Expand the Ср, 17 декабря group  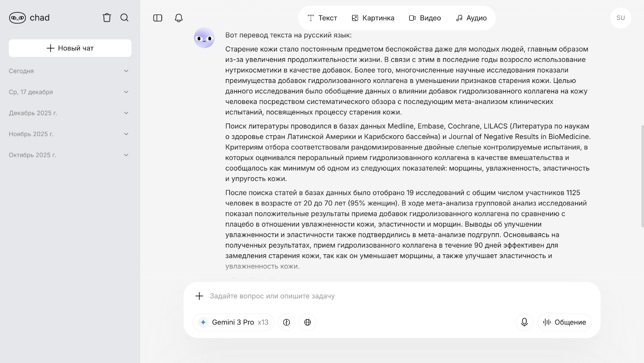point(69,92)
